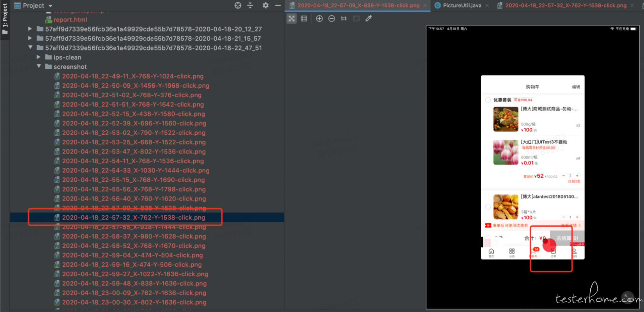Select file 22-51-02_X-768-Y-376-click.png
Screen dimensions: 644x312
click(x=132, y=95)
